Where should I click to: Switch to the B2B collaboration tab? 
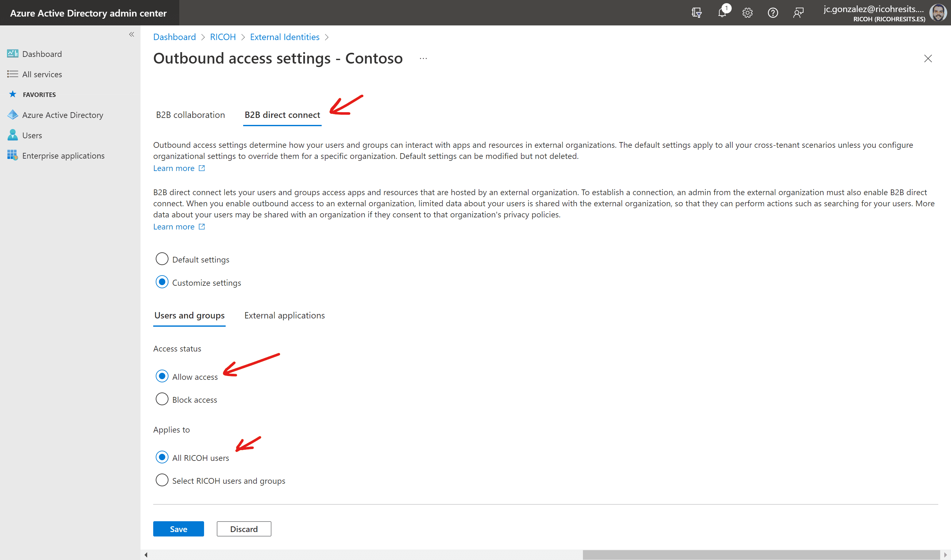tap(190, 115)
